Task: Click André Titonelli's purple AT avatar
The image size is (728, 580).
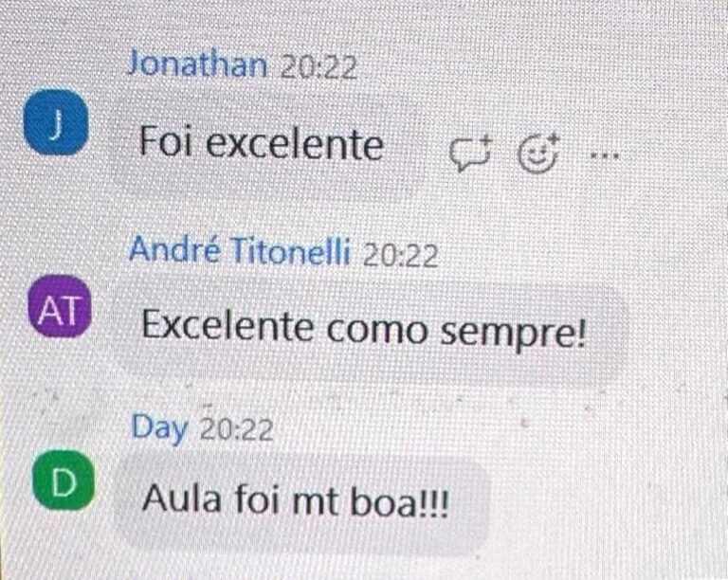Action: tap(59, 307)
